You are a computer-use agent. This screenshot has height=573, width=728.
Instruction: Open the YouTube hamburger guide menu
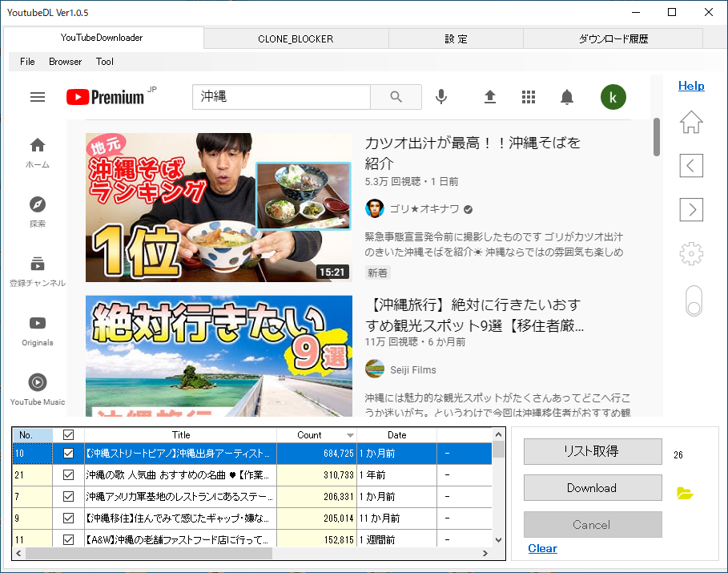pos(38,97)
